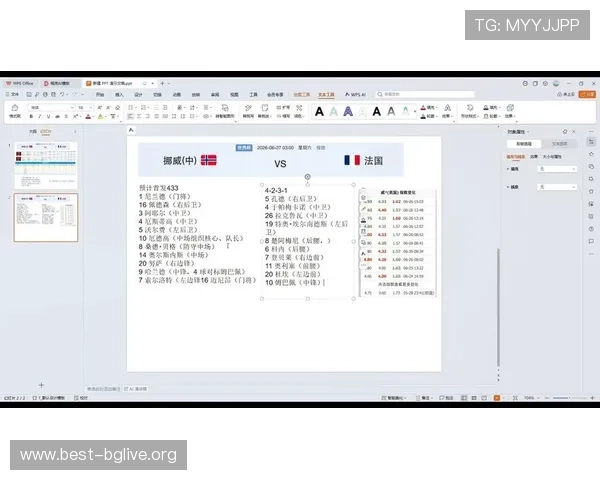Collapse the line section triangle

click(508, 187)
